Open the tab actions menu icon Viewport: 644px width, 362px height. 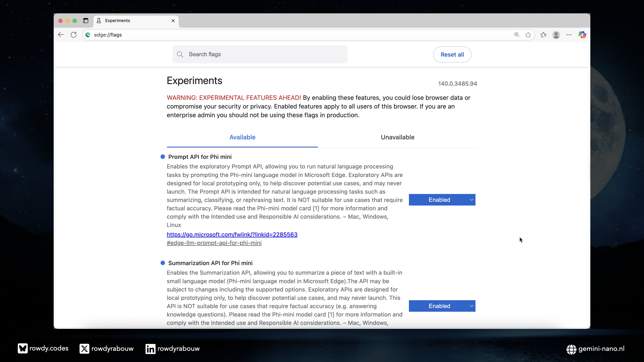(x=86, y=21)
